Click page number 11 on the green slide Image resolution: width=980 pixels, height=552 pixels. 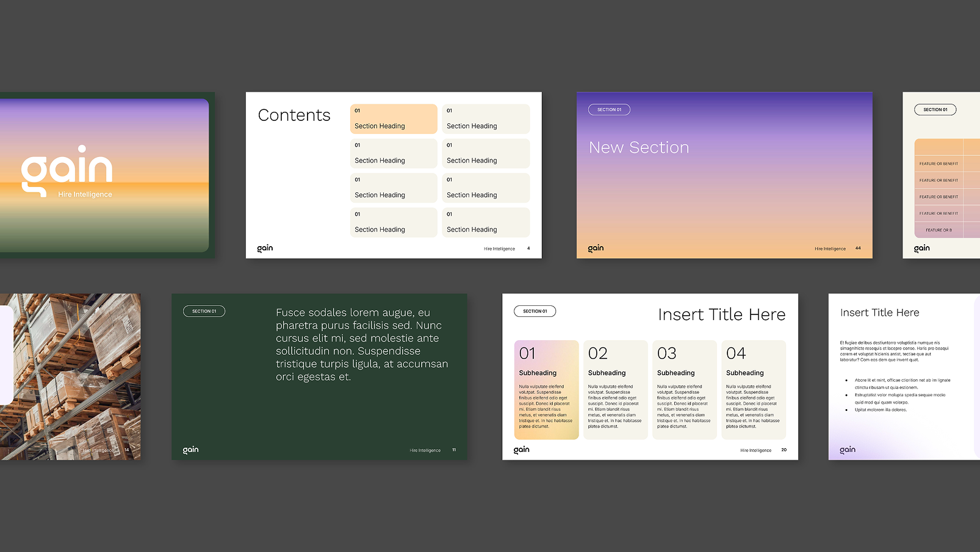point(454,450)
